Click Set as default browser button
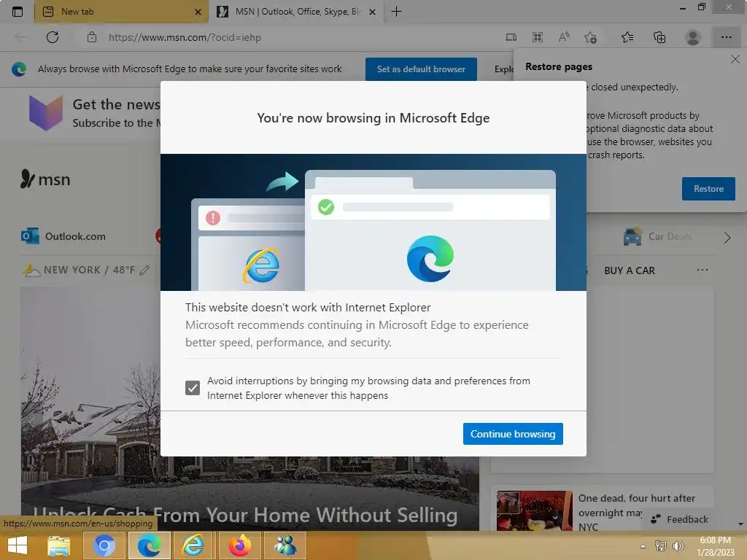 (421, 69)
